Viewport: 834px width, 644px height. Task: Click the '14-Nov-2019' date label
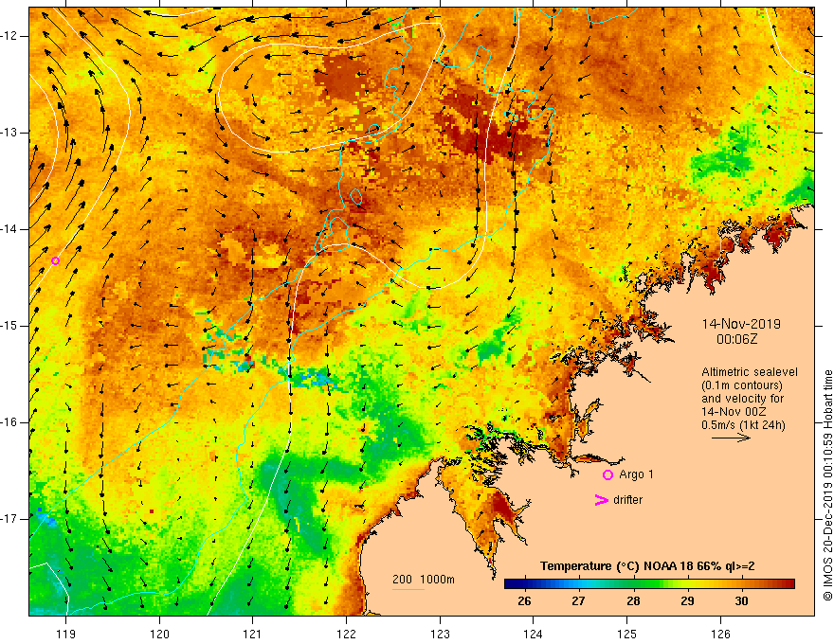pyautogui.click(x=741, y=324)
